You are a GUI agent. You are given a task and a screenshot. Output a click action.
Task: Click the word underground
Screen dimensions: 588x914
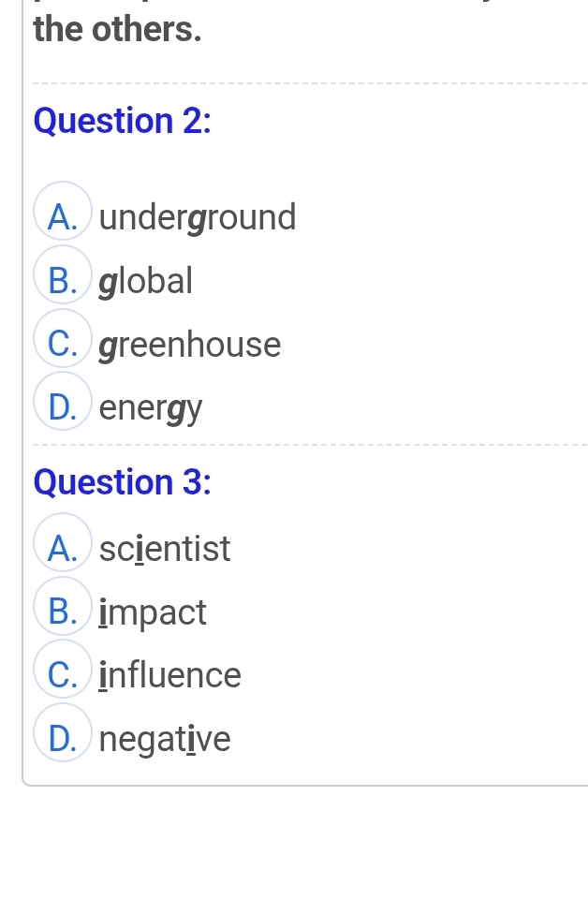click(x=198, y=217)
